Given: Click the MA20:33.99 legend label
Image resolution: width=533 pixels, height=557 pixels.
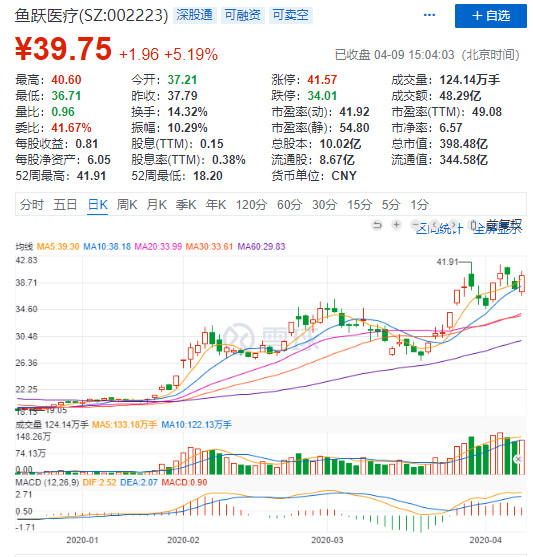Looking at the screenshot, I should 158,247.
